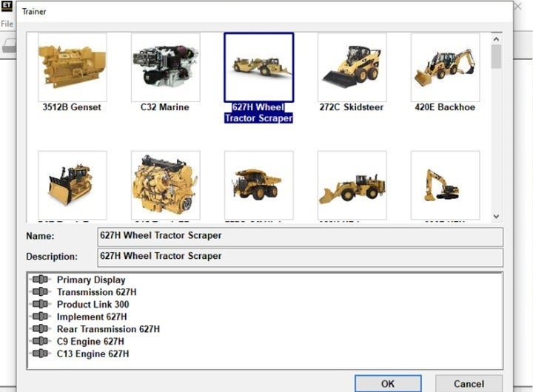Screen dimensions: 533x392
Task: Click the ECM icon beside Rear Transmission 627H
Action: [x=41, y=329]
